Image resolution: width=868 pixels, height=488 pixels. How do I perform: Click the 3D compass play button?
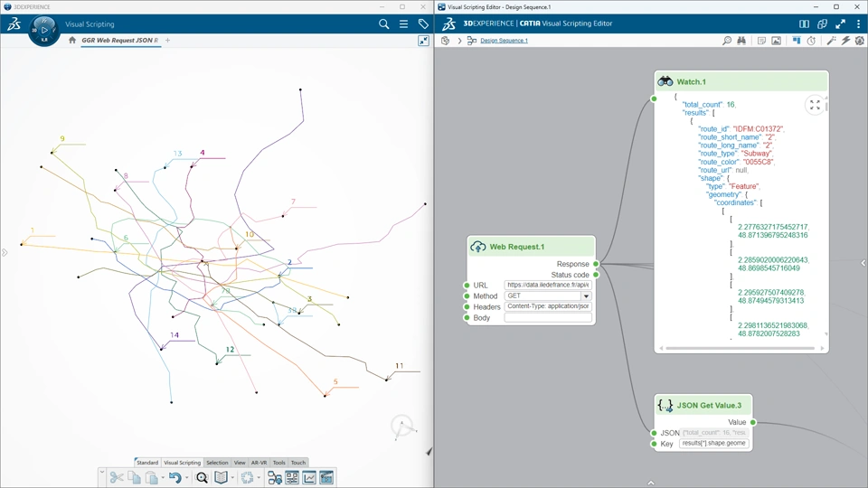click(x=43, y=30)
